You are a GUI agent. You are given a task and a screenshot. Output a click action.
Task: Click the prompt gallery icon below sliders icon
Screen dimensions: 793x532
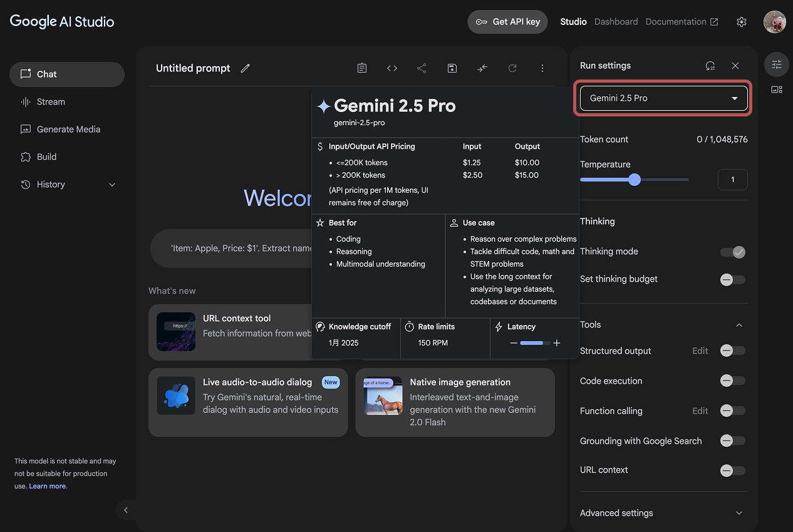777,90
